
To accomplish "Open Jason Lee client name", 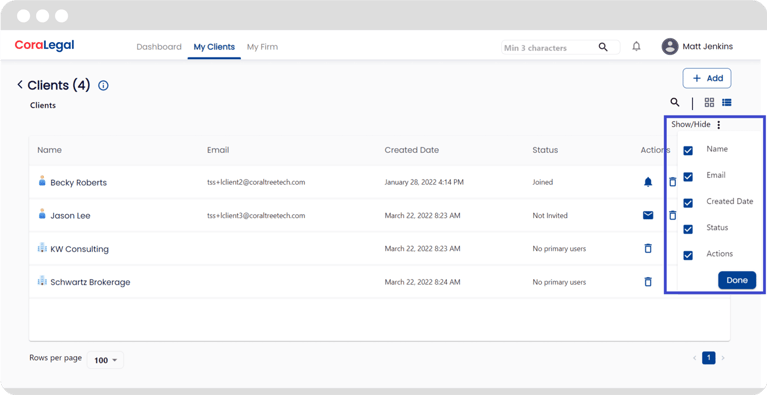I will [70, 216].
